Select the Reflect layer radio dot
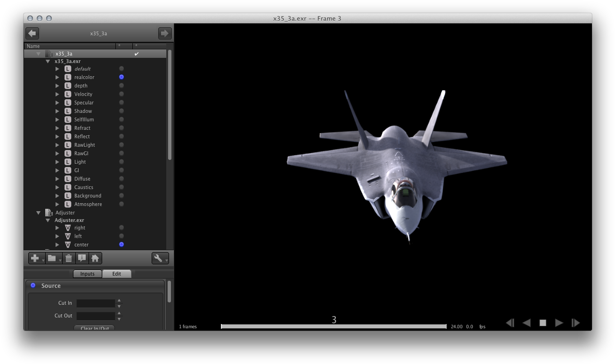This screenshot has width=615, height=364. coord(121,136)
